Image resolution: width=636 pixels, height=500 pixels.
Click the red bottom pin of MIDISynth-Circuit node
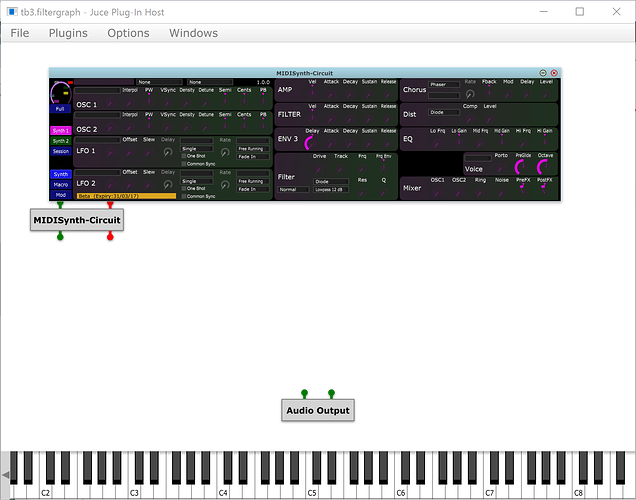pos(110,236)
